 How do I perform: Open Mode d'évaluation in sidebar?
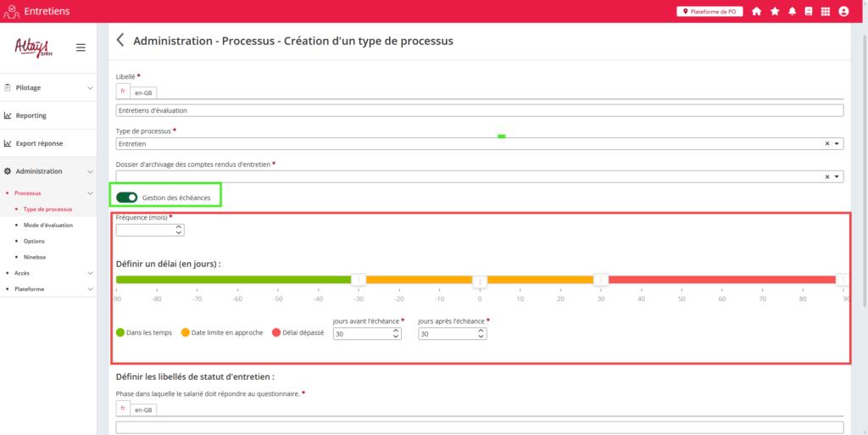click(48, 225)
